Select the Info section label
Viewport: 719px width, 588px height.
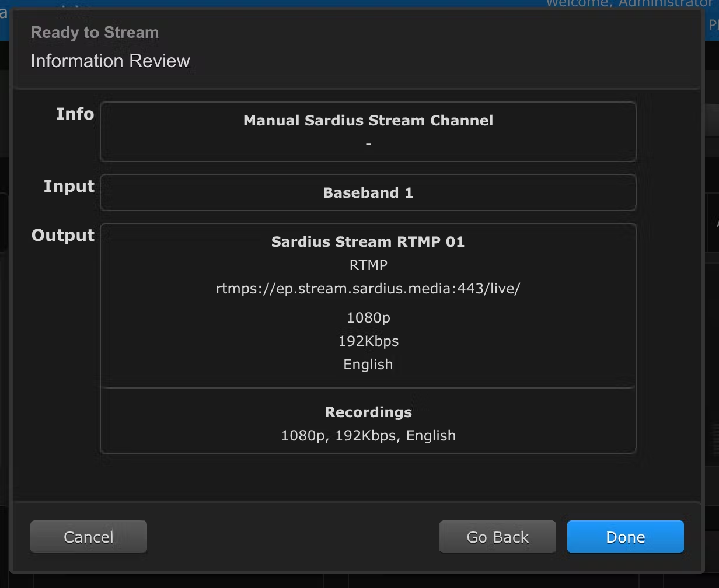click(75, 114)
